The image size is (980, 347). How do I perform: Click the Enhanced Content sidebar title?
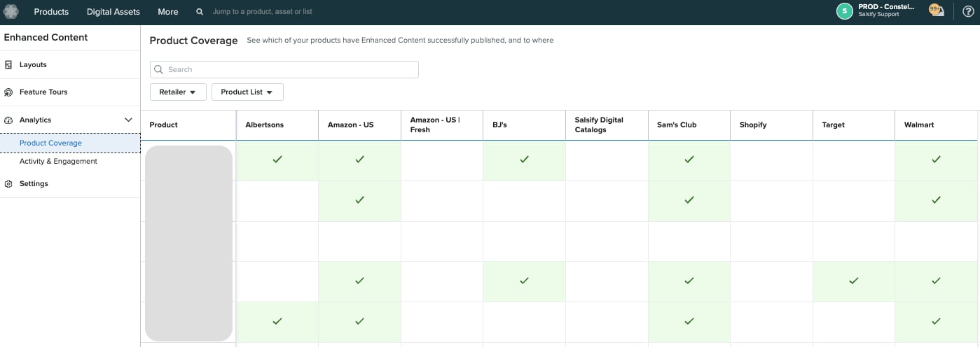pos(46,38)
